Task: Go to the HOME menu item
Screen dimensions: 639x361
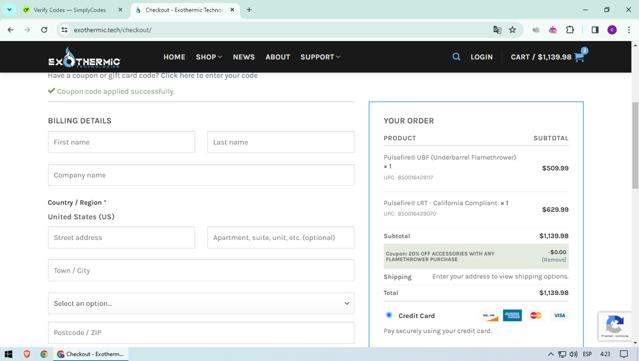Action: click(x=174, y=57)
